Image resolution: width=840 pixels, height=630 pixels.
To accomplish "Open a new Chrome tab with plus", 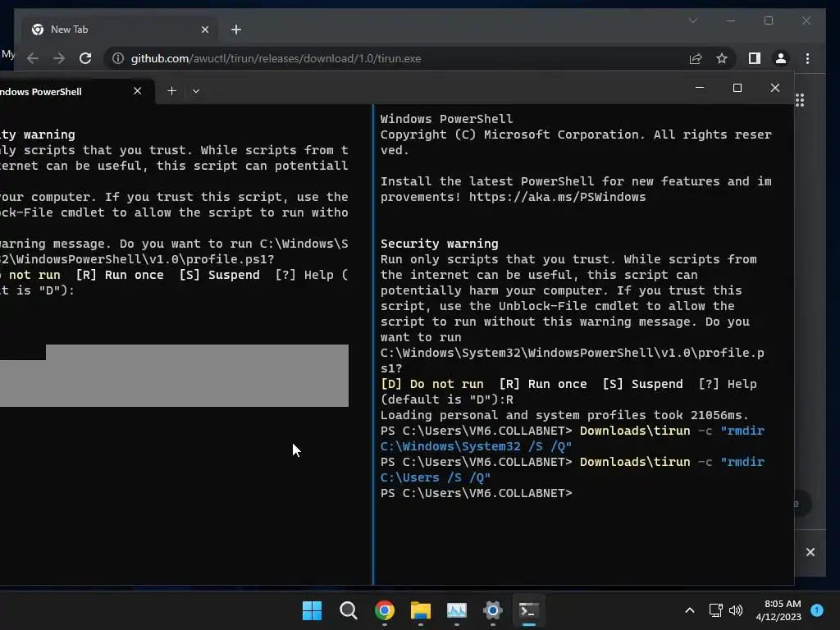I will (x=236, y=30).
